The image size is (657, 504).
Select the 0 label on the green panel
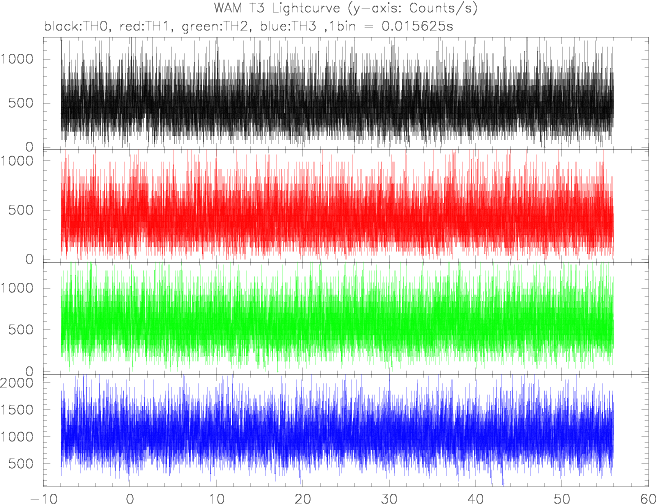29,371
